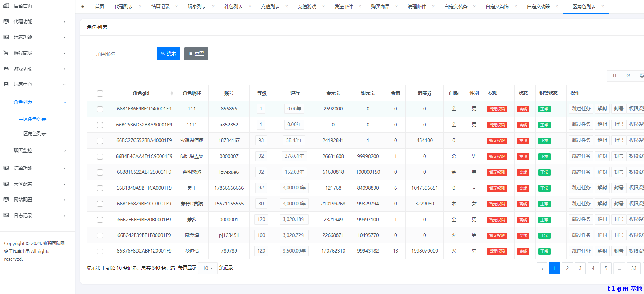
Task: Check the row for account lovexue6
Action: click(100, 172)
